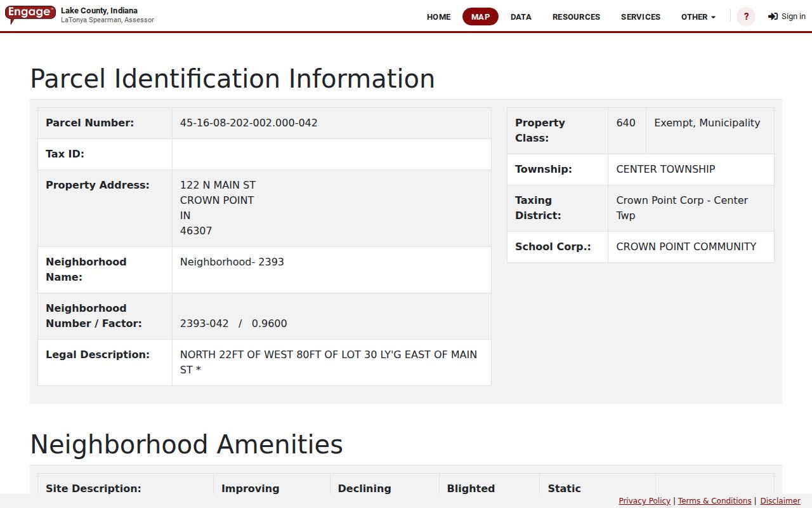Screen dimensions: 812x508
Task: Click the Legal Description label
Action: click(x=98, y=355)
